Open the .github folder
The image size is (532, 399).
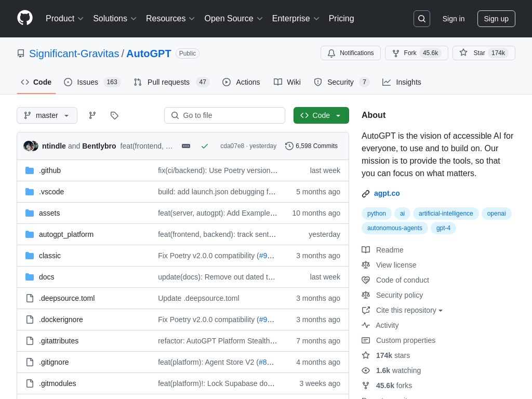50,170
